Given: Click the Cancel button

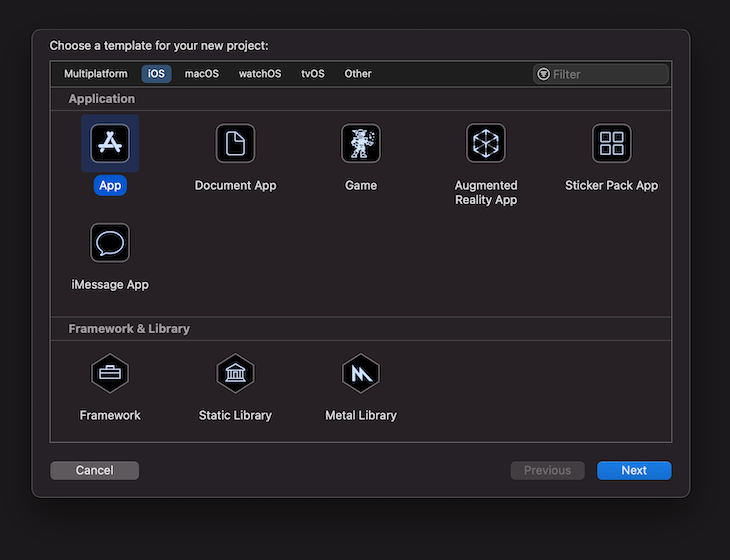Looking at the screenshot, I should [x=95, y=470].
